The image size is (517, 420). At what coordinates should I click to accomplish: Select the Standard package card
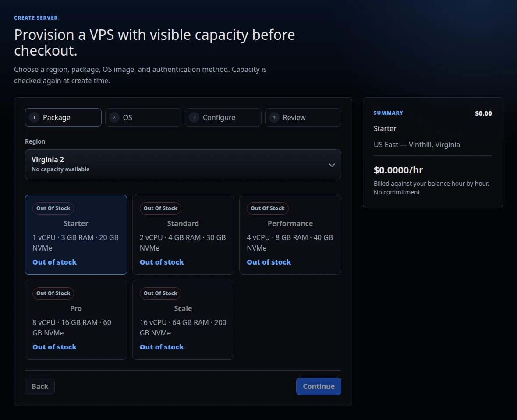[x=183, y=235]
